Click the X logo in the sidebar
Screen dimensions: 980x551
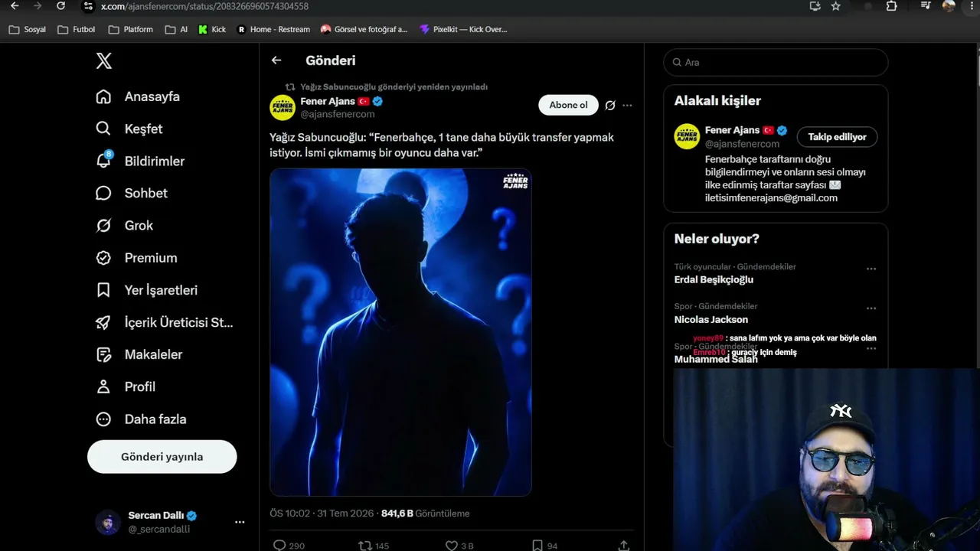tap(104, 61)
